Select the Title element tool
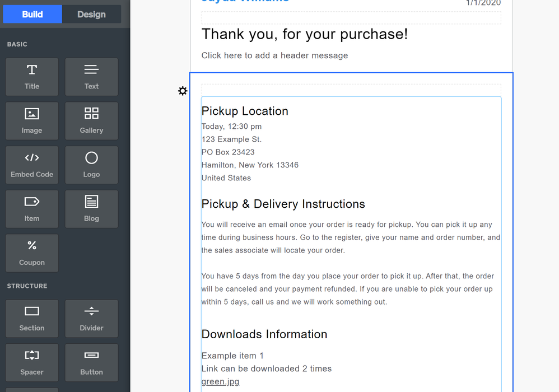 tap(32, 77)
